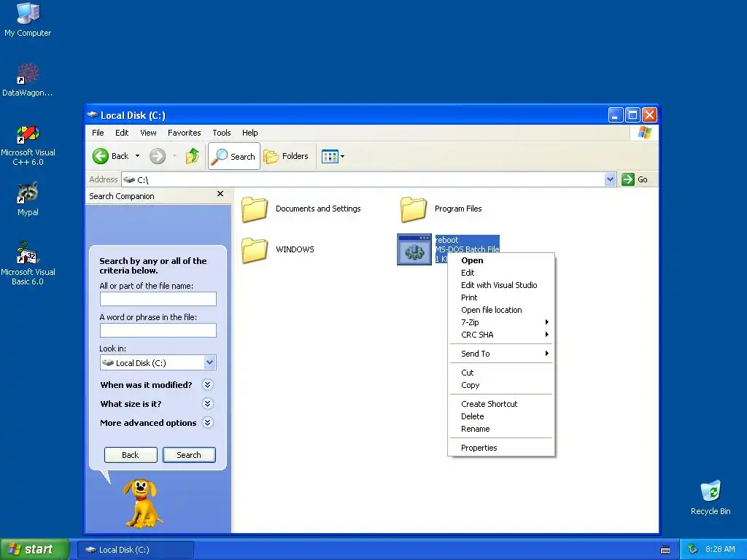Select the reboot batch file icon

pos(414,249)
